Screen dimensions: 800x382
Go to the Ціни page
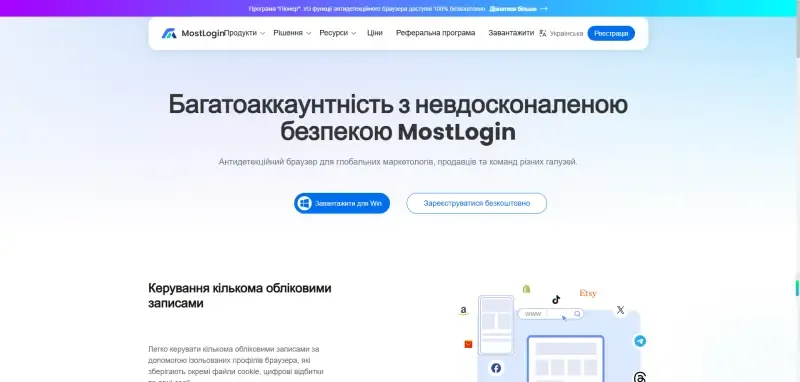point(374,33)
